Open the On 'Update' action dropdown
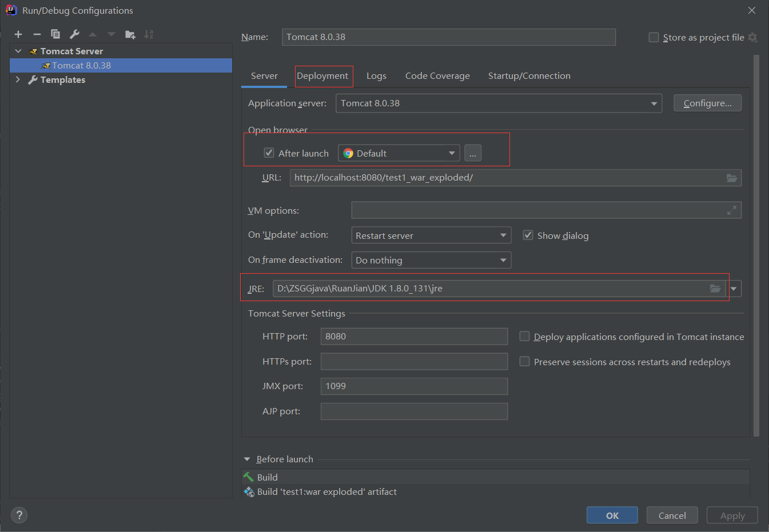769x532 pixels. [431, 235]
